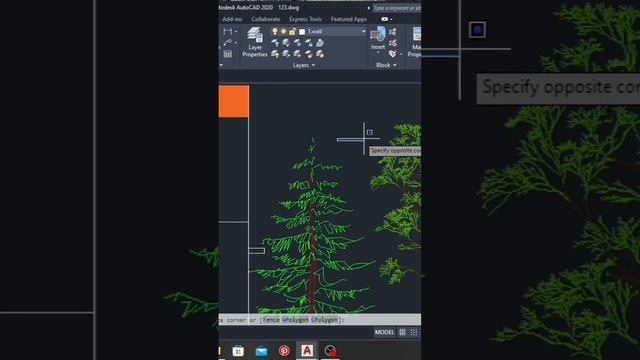Open the screen recorder taskbar icon
640x360 pixels.
330,351
